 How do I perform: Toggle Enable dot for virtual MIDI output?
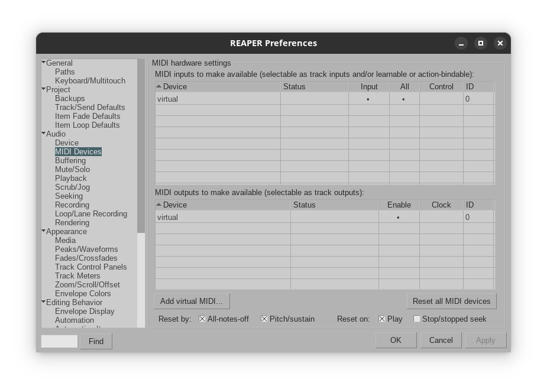coord(398,218)
